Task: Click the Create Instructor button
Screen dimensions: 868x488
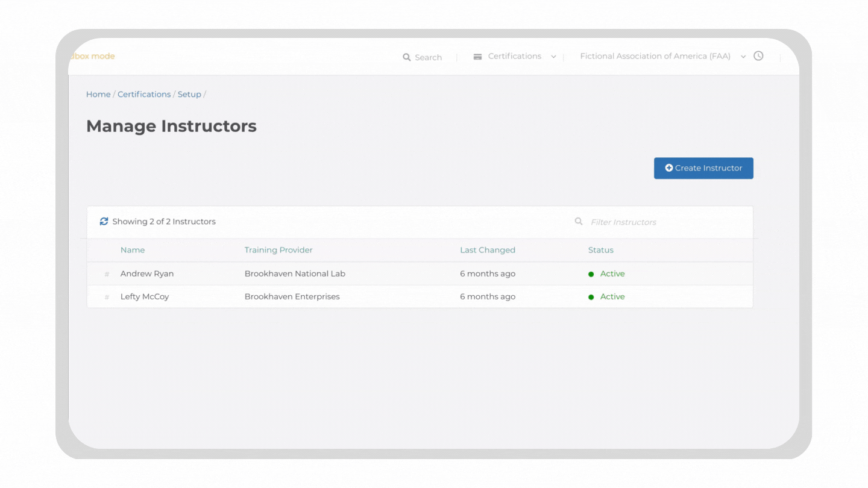Action: pos(703,168)
